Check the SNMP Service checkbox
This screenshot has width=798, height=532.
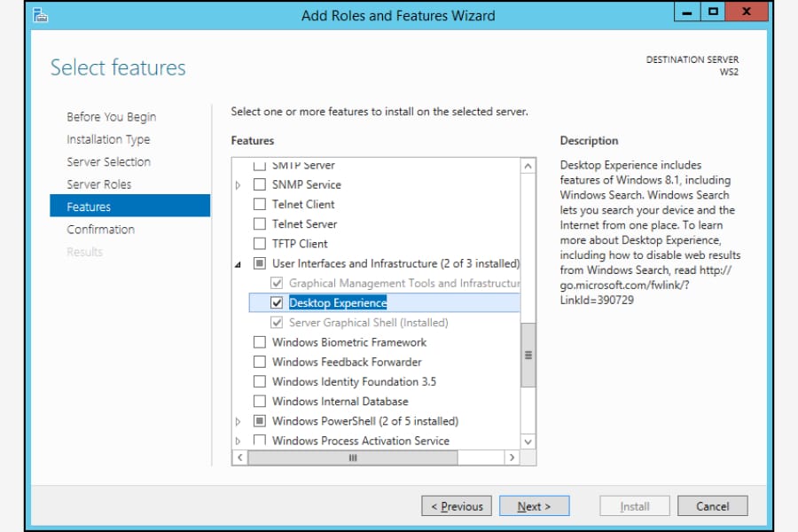(260, 184)
